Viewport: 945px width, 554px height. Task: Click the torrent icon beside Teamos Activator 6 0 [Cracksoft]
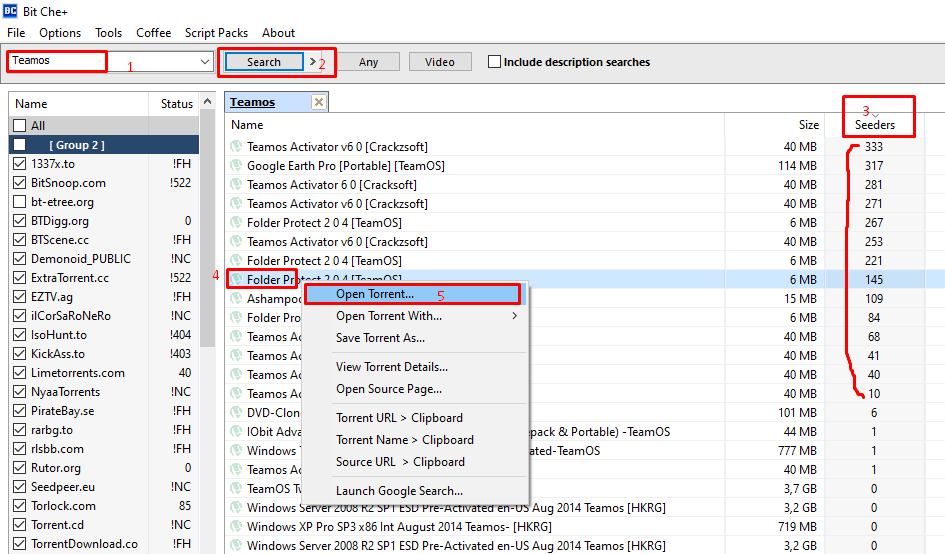236,184
